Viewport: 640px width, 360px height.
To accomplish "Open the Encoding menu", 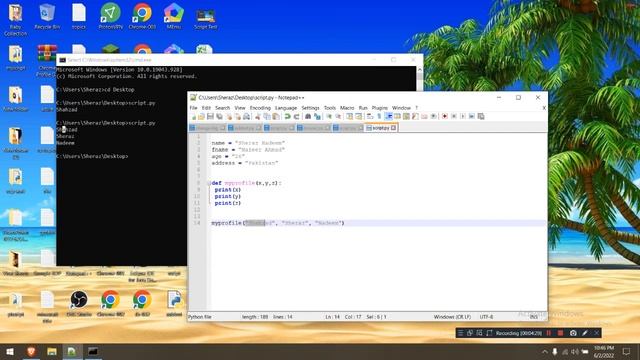I will [260, 108].
